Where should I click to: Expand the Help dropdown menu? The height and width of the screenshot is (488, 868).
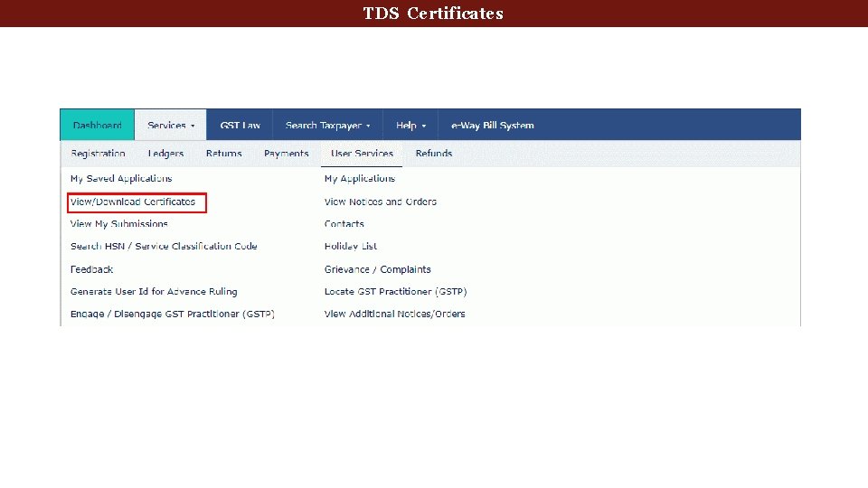[x=410, y=125]
